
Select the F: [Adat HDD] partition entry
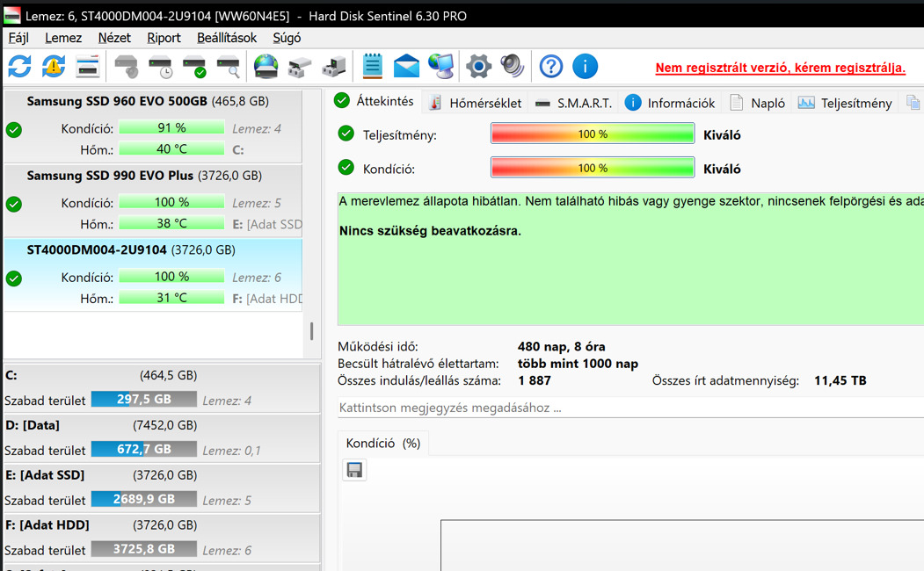point(162,538)
